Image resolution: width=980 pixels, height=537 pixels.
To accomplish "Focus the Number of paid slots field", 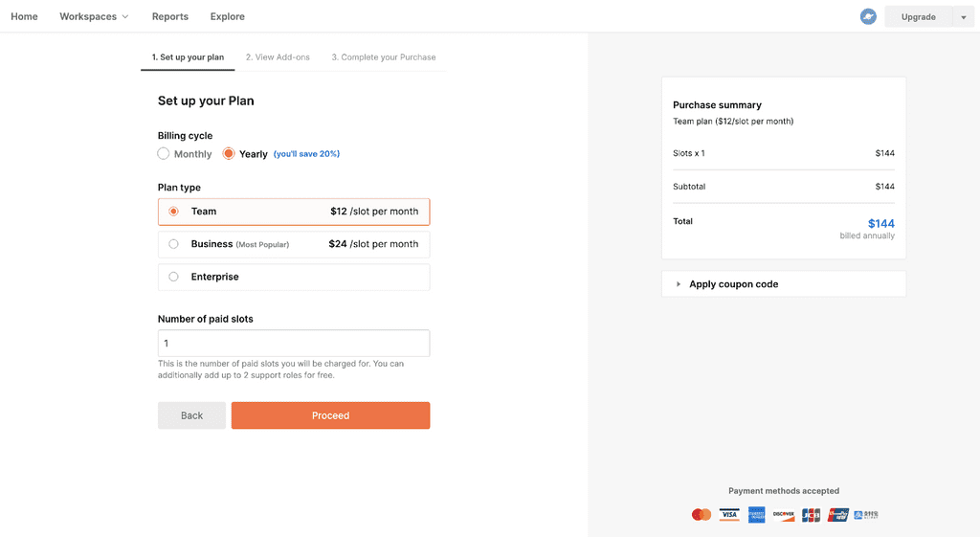I will [294, 344].
